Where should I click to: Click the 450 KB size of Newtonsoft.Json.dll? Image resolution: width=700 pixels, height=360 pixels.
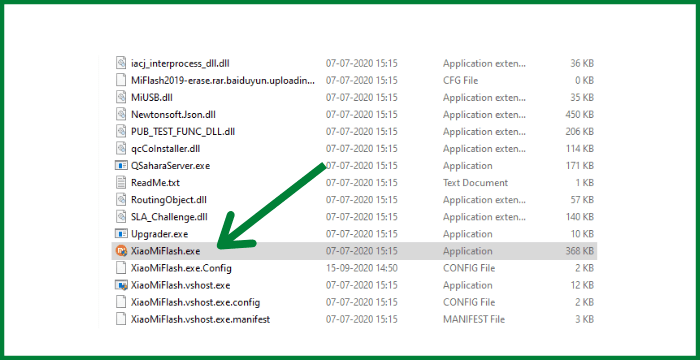(579, 115)
